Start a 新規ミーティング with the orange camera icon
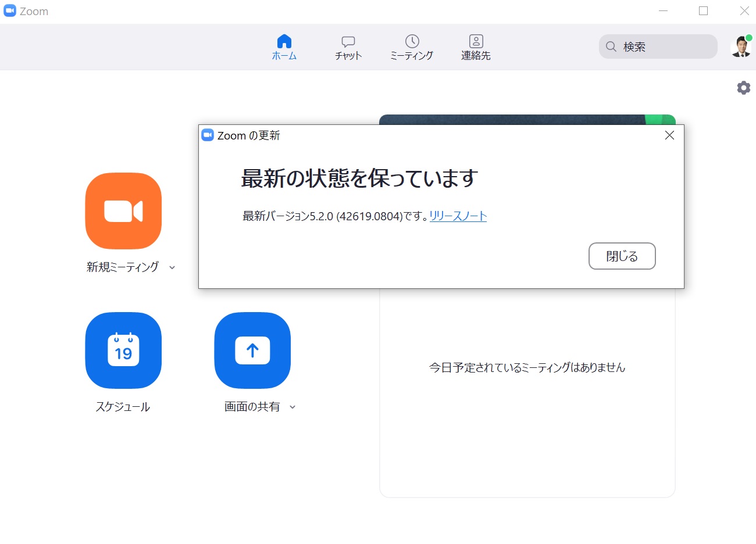Screen dimensions: 756x544 pos(123,211)
